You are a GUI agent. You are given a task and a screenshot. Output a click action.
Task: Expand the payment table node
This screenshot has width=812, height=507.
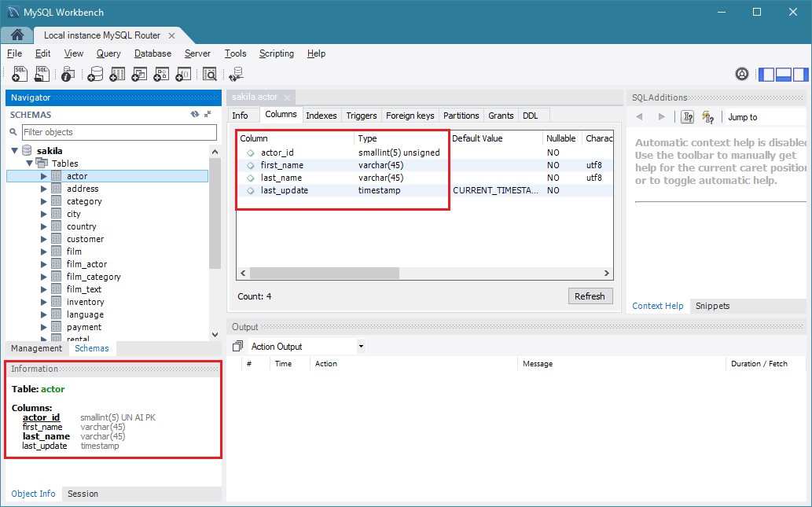tap(44, 327)
